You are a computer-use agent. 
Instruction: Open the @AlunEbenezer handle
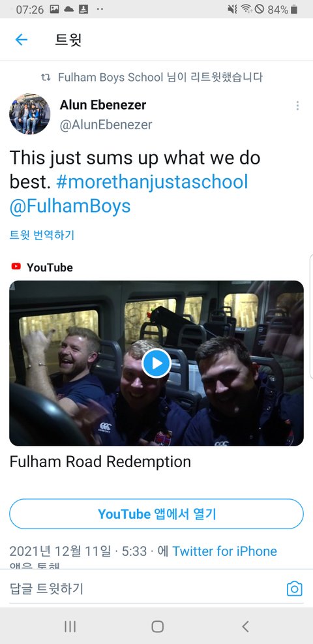(x=106, y=125)
